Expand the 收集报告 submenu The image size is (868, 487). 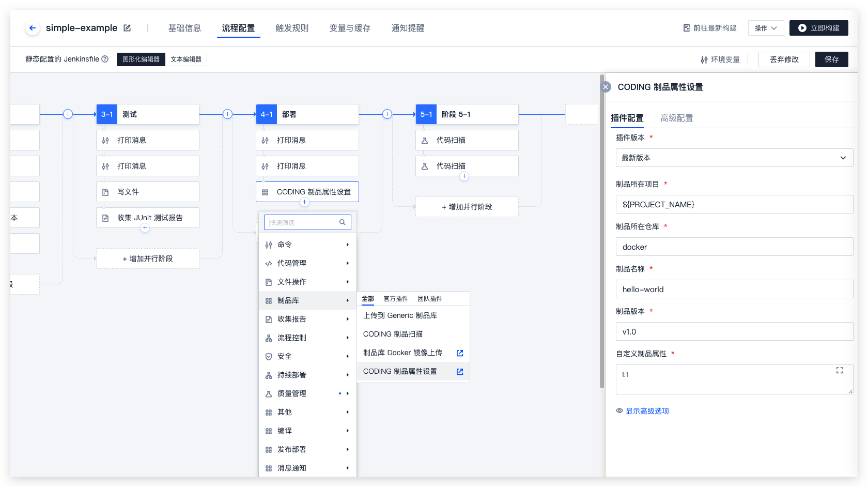click(x=307, y=319)
